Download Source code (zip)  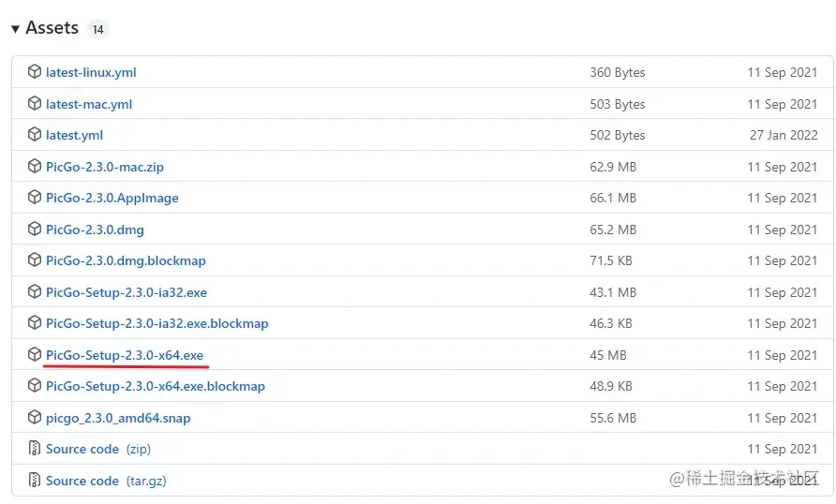coord(98,449)
